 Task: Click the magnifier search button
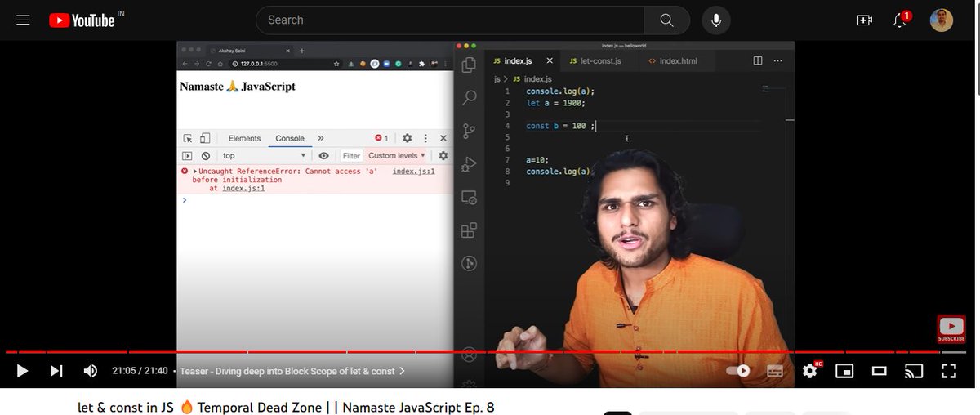coord(667,20)
